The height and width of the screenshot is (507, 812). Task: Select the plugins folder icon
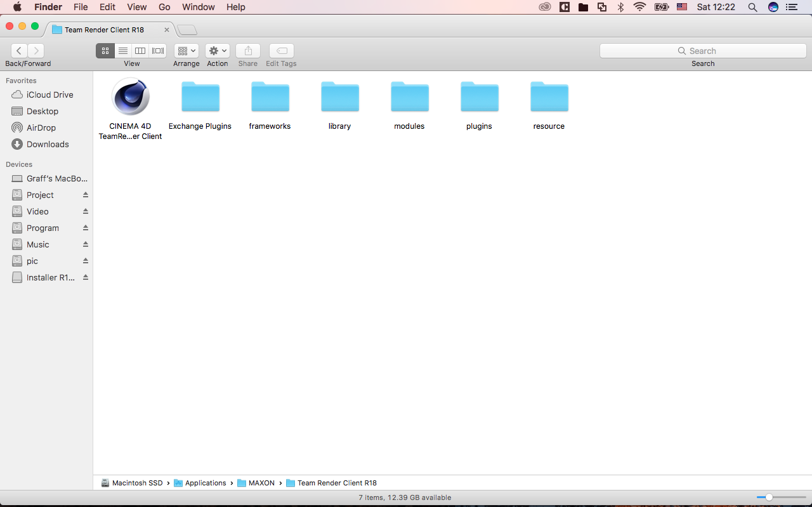coord(480,96)
